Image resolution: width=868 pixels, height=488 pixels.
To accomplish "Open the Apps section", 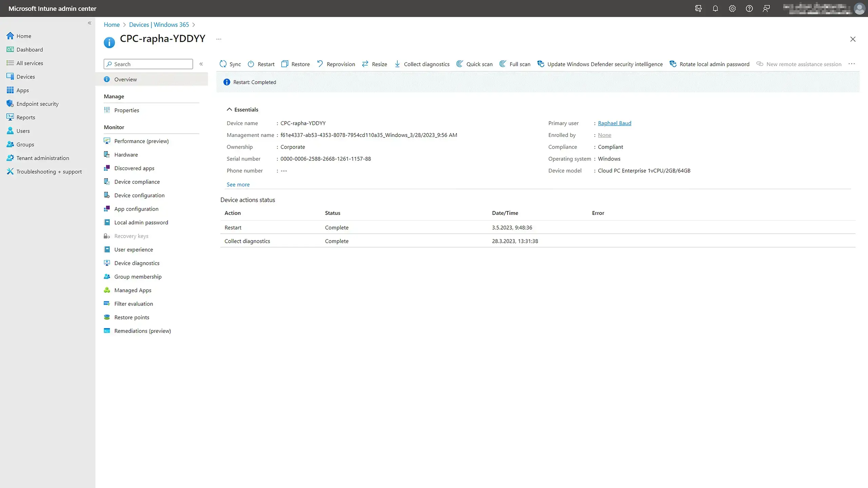I will 18,90.
